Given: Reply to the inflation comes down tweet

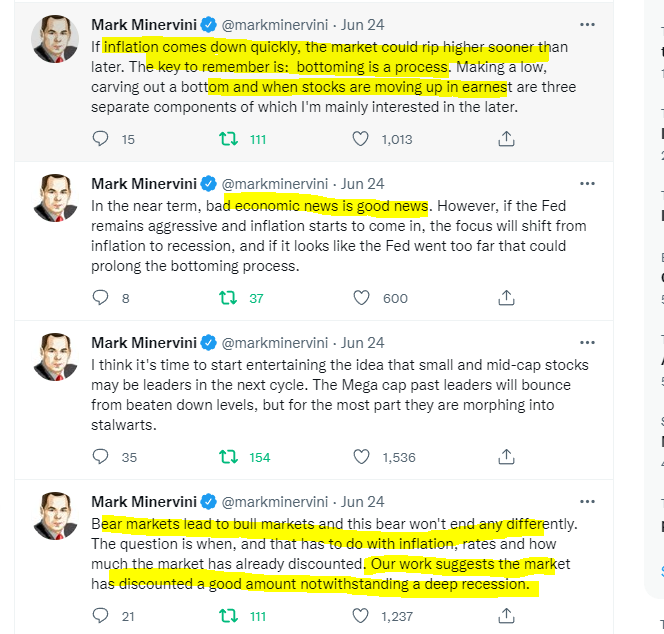Looking at the screenshot, I should coord(100,139).
